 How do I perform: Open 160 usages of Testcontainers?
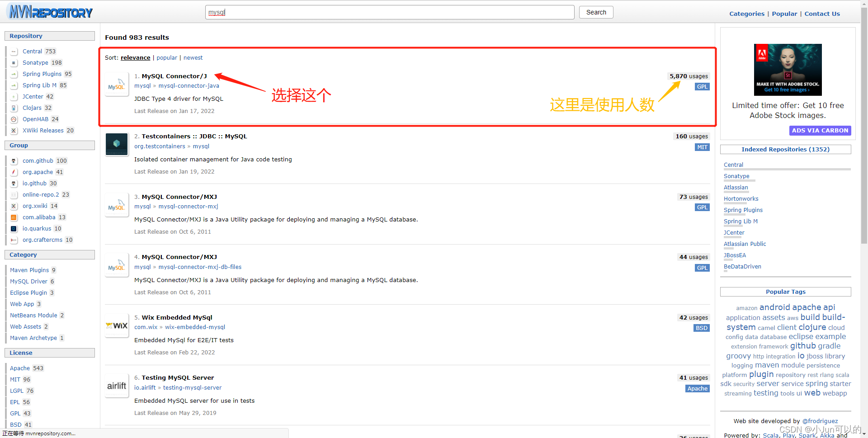[x=691, y=137]
